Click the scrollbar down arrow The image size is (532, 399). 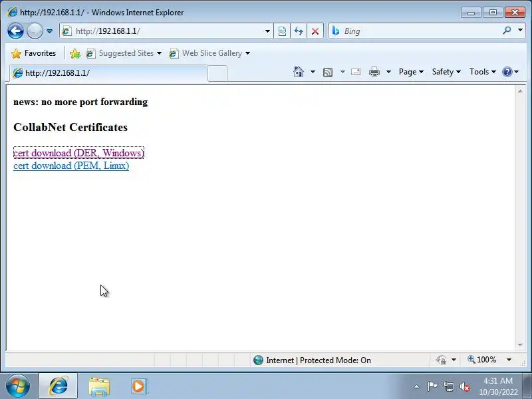[520, 344]
